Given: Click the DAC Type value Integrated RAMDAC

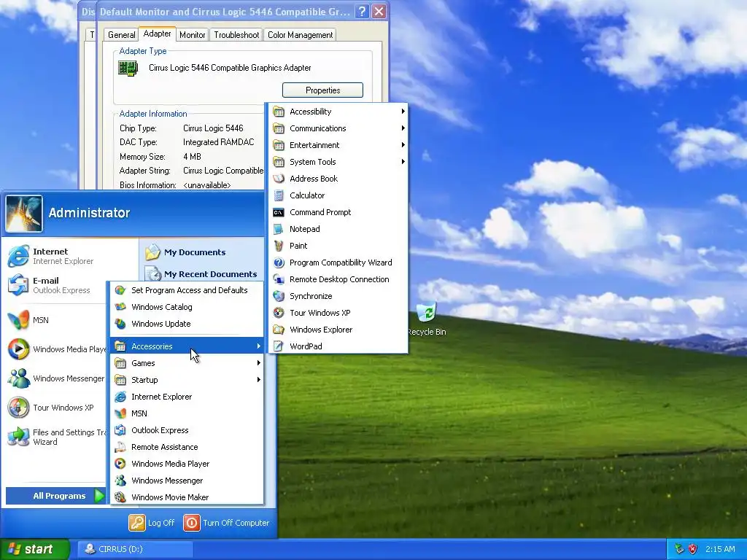Looking at the screenshot, I should coord(219,142).
